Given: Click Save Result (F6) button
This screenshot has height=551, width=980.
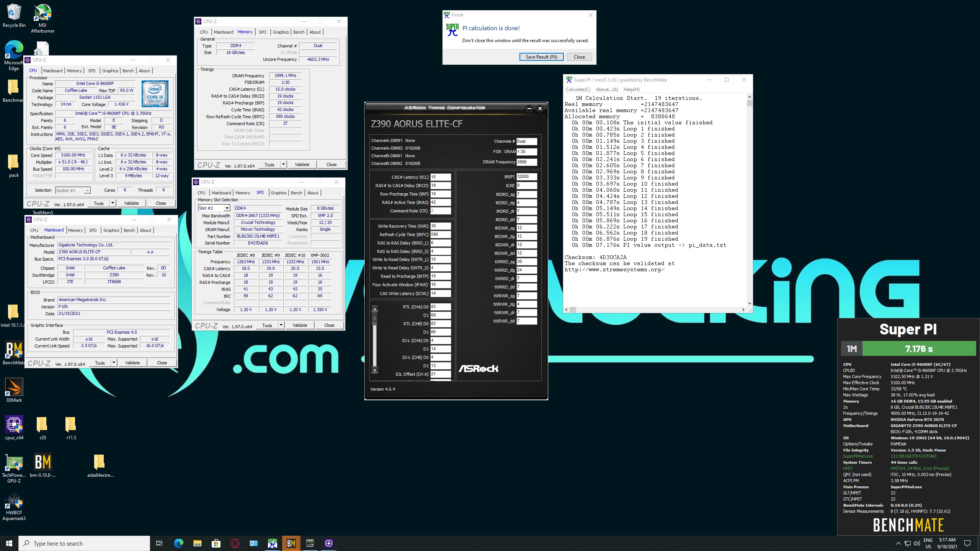Looking at the screenshot, I should point(541,57).
